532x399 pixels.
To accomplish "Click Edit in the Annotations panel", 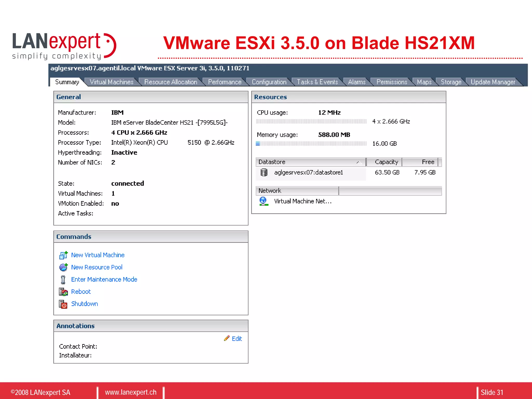I will pyautogui.click(x=237, y=339).
